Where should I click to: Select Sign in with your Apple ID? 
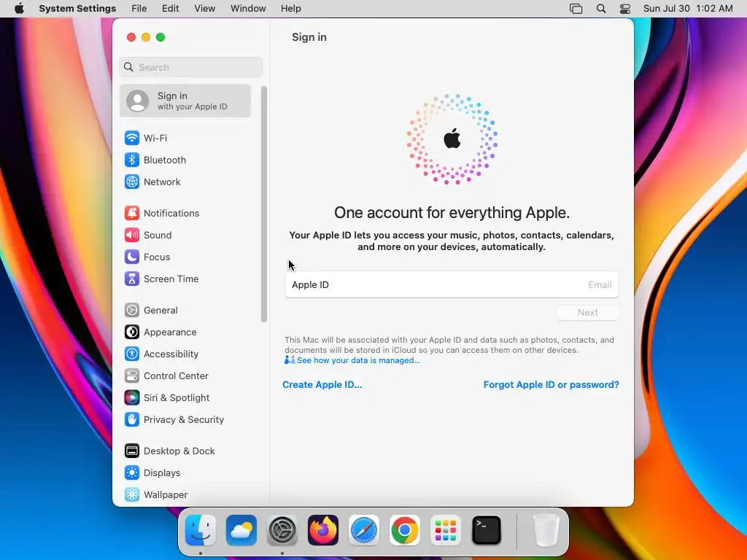[185, 101]
